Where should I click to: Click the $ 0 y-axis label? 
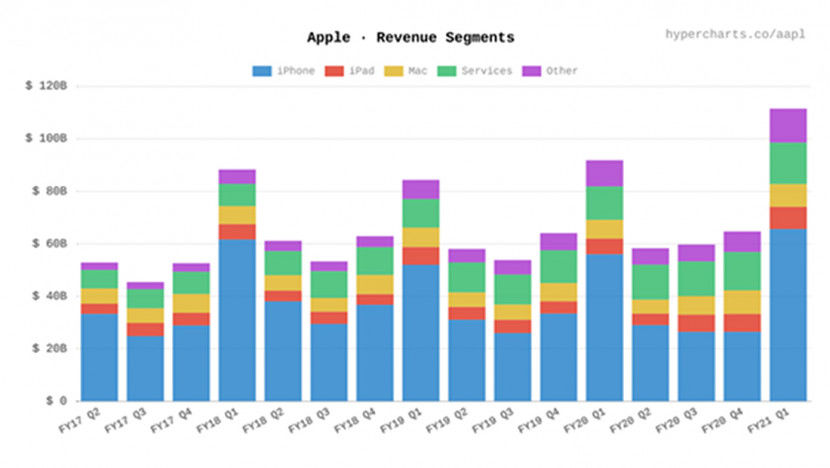coord(57,401)
